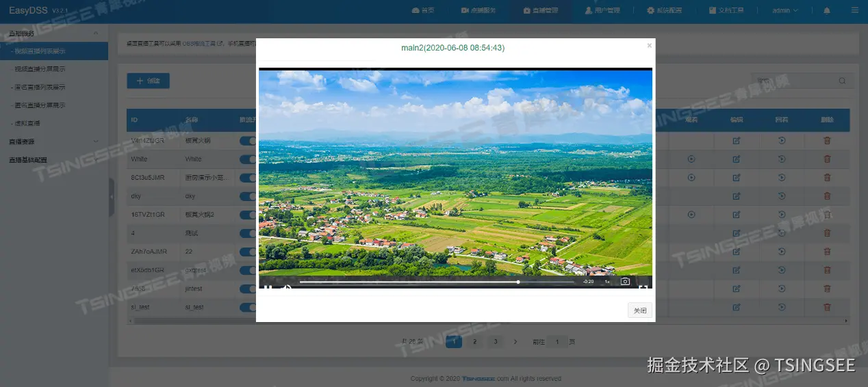
Task: Open the admin user dropdown
Action: coord(785,10)
